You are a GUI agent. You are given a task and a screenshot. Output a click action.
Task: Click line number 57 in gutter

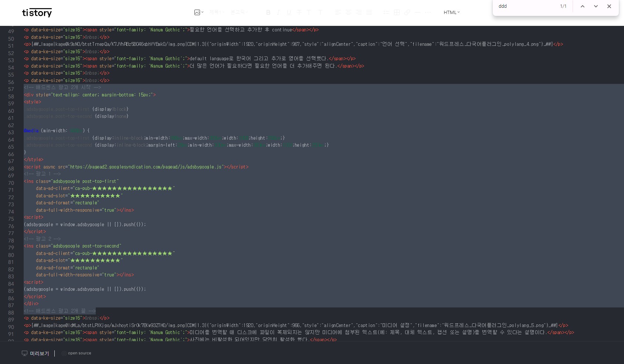pyautogui.click(x=11, y=89)
